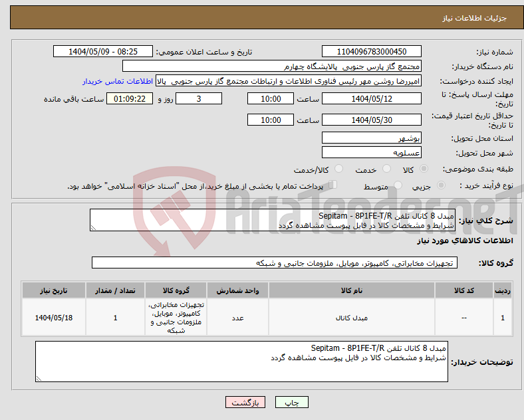The width and height of the screenshot is (524, 420).
Task: Click the واحد شمارش column header
Action: (237, 290)
